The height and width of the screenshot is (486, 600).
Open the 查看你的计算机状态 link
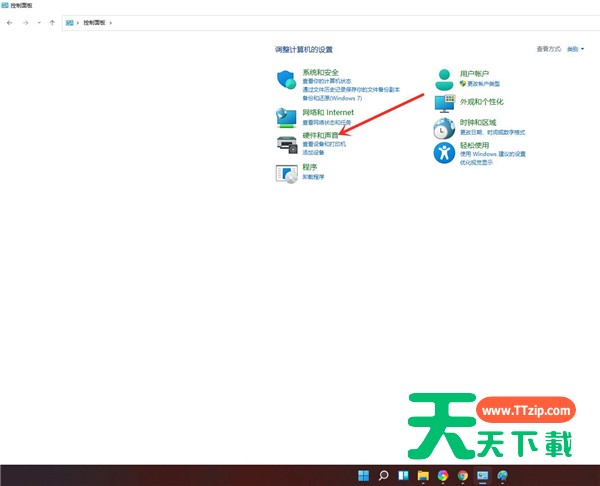coord(327,81)
